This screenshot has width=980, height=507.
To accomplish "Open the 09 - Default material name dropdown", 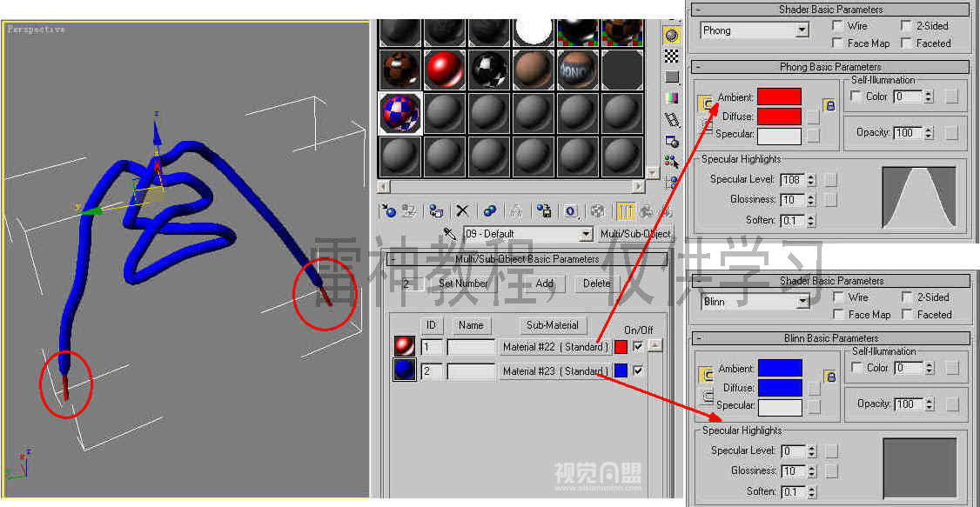I will [587, 235].
